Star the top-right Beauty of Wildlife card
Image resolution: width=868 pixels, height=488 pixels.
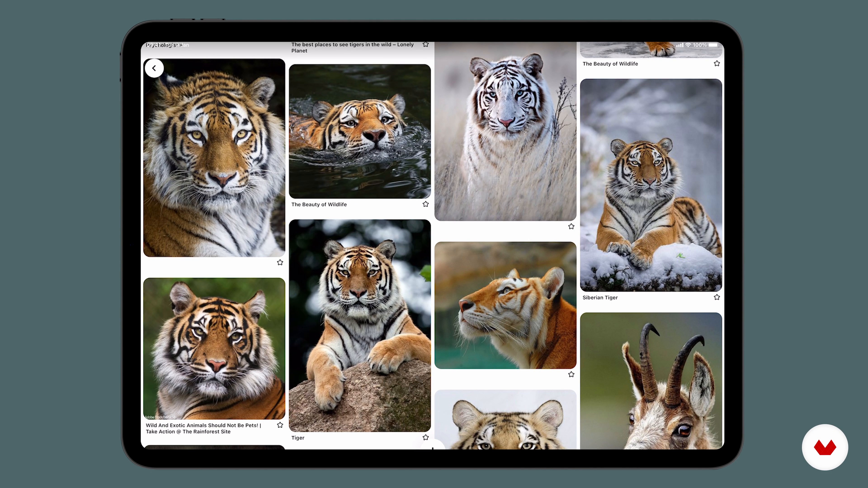pyautogui.click(x=717, y=63)
